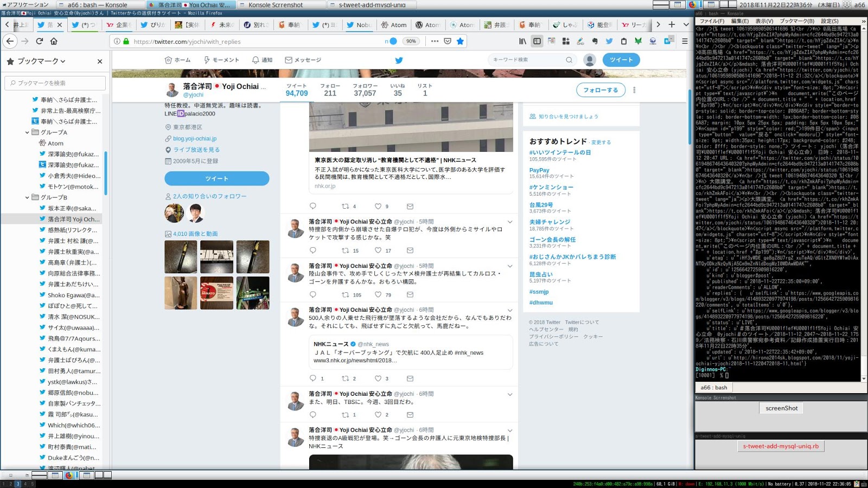868x488 pixels.
Task: Open the Pocket save icon in address bar
Action: (448, 41)
